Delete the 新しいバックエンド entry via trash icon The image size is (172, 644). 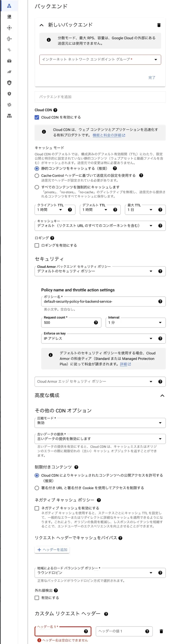[x=159, y=25]
